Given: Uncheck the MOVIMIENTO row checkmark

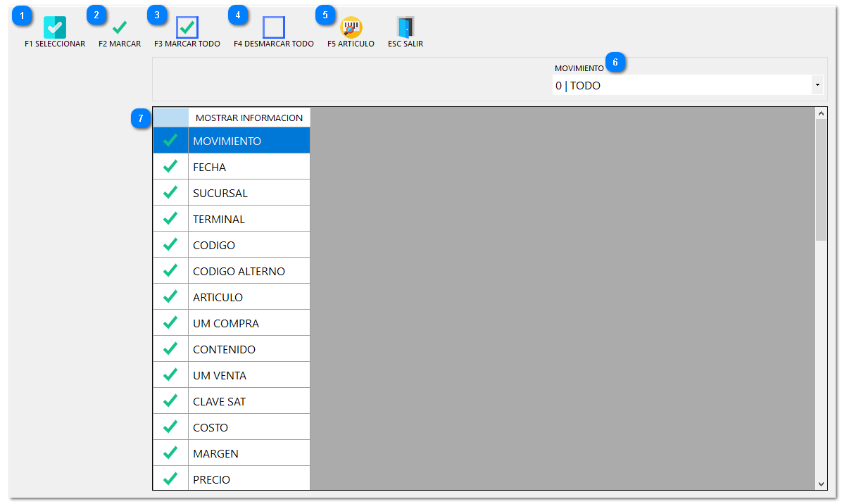Looking at the screenshot, I should pos(170,141).
